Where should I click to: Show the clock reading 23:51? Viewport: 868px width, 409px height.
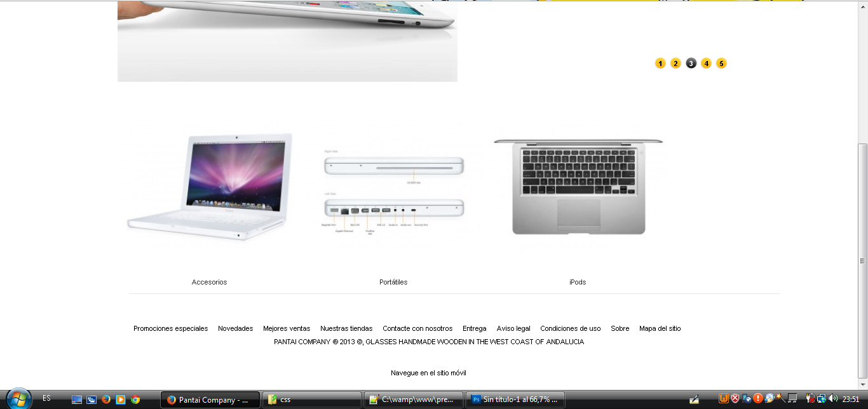851,399
